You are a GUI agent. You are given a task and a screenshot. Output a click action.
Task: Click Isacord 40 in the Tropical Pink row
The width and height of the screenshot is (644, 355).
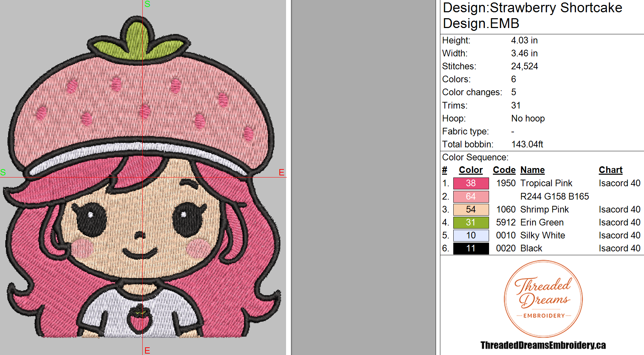point(619,183)
